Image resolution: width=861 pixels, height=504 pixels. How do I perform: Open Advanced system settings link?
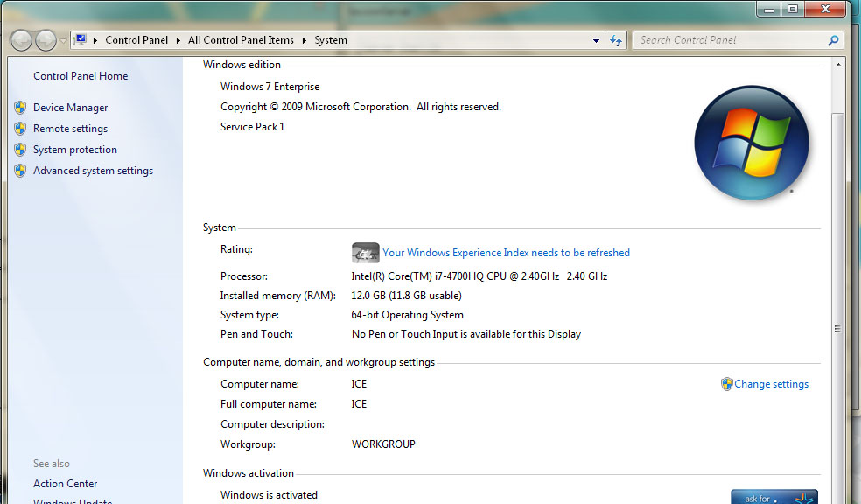[x=93, y=171]
